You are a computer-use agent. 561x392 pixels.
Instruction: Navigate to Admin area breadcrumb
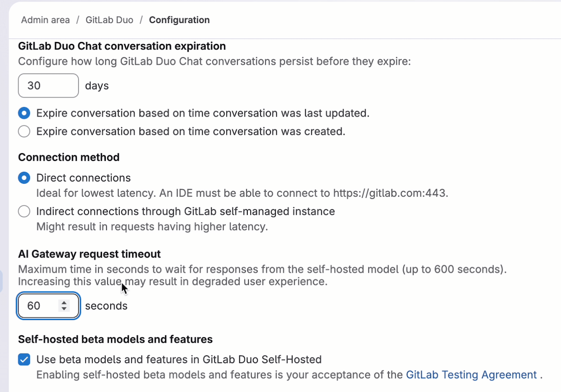tap(45, 20)
